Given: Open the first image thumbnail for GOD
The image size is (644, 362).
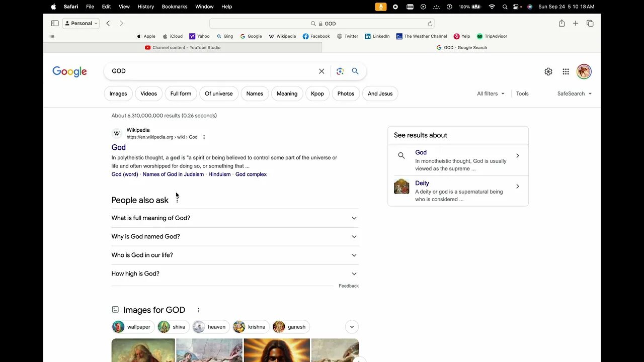Looking at the screenshot, I should (143, 350).
